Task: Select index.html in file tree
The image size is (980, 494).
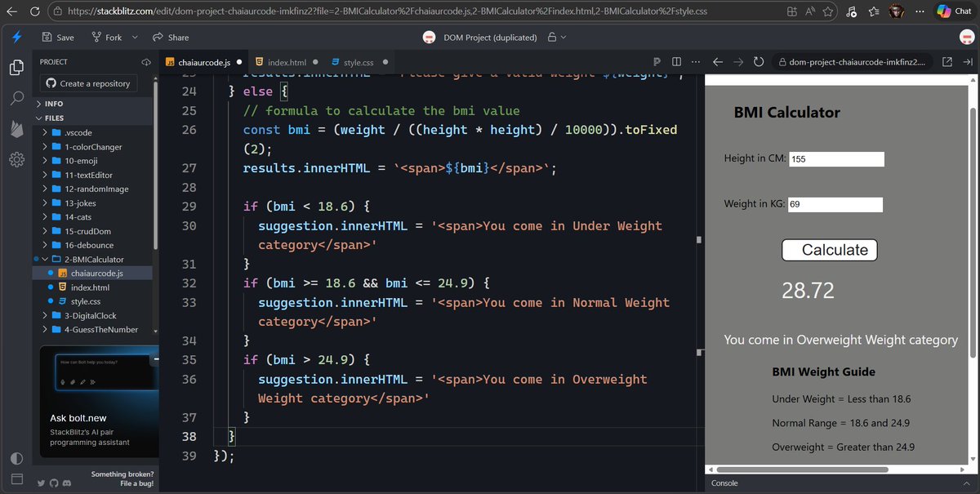Action: click(92, 287)
